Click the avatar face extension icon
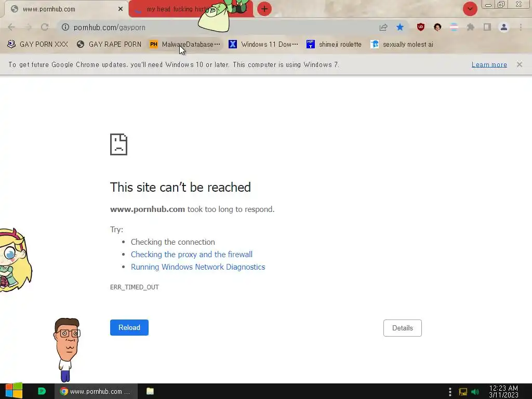This screenshot has width=532, height=399. (437, 27)
